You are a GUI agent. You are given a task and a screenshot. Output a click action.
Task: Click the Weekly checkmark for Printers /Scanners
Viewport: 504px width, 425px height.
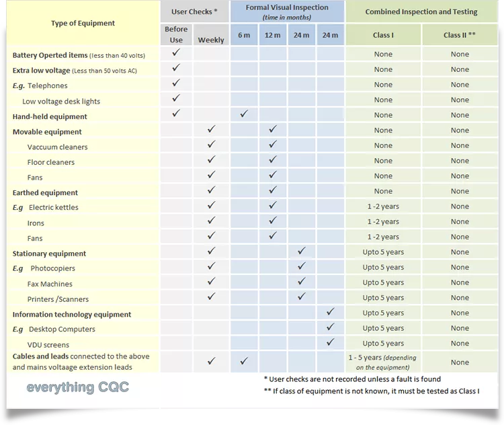point(211,297)
